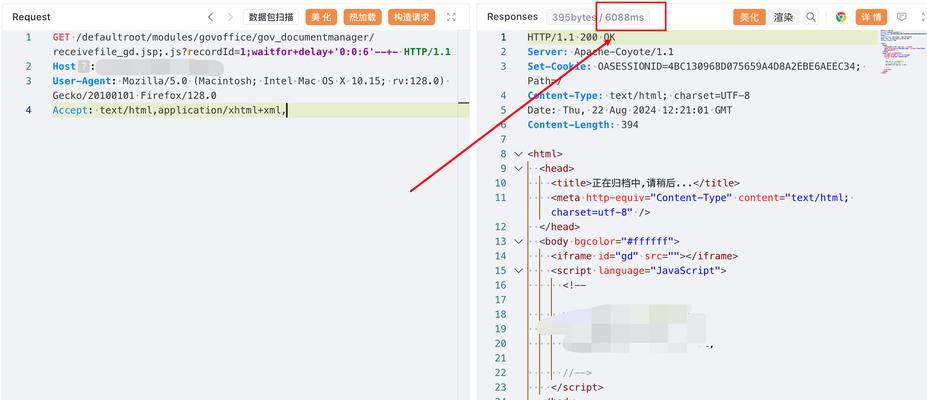Click the Host header name
This screenshot has width=927, height=400.
pyautogui.click(x=64, y=66)
